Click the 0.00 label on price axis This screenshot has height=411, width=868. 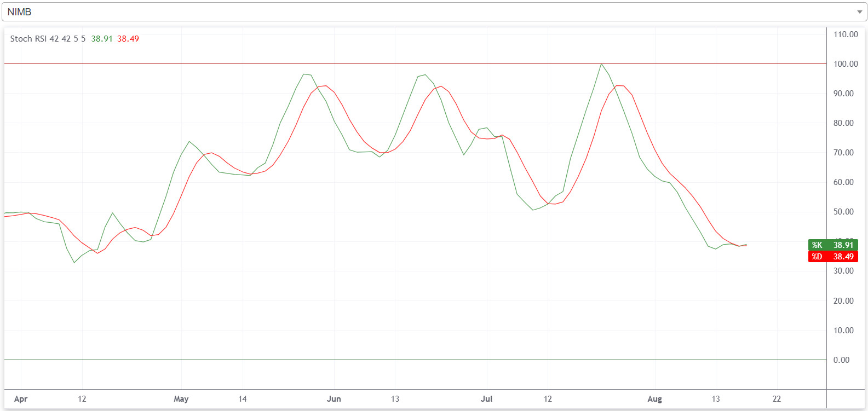tap(841, 360)
